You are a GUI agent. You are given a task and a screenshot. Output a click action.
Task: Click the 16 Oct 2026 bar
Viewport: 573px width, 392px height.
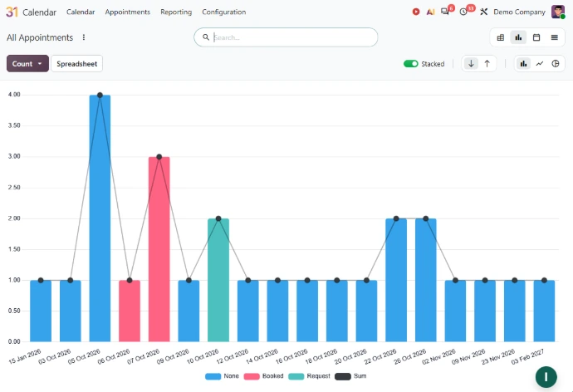(307, 311)
